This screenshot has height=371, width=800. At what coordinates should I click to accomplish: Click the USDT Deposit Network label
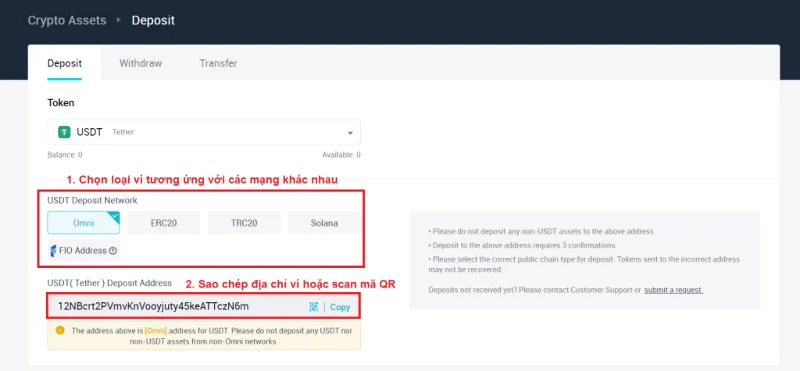tap(92, 201)
